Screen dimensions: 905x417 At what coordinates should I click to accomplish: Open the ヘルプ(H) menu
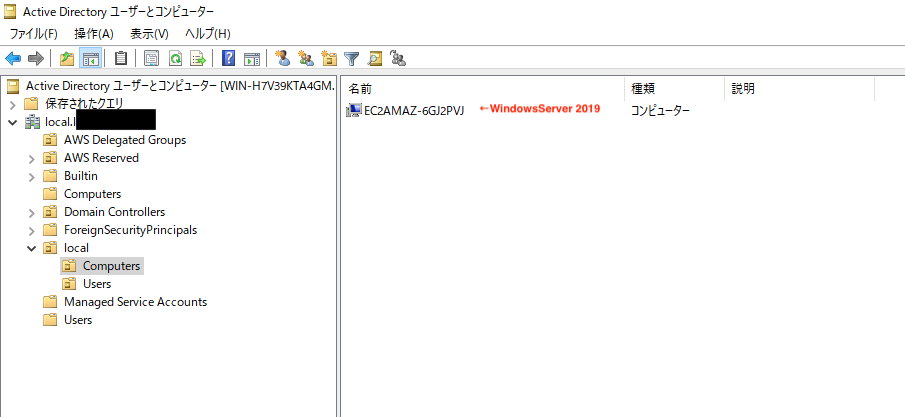tap(208, 33)
